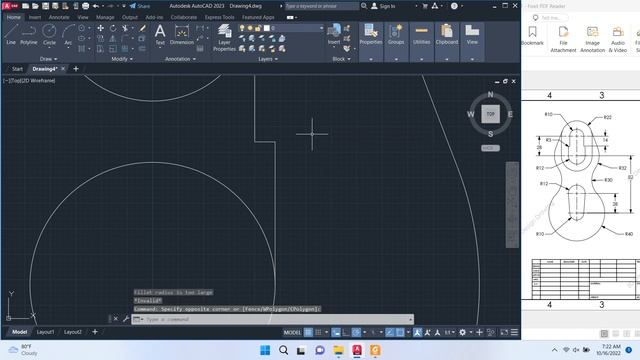Image resolution: width=640 pixels, height=360 pixels.
Task: Select the Trim tool in Modify panel
Action: (x=125, y=28)
